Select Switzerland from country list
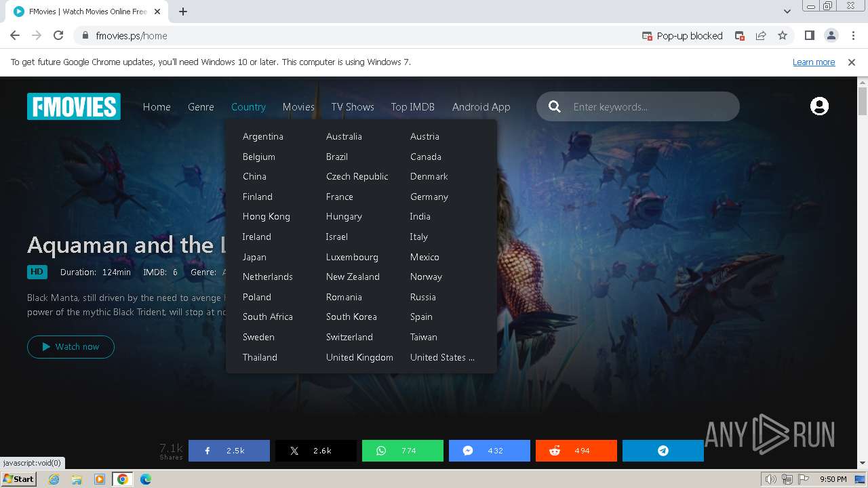Image resolution: width=868 pixels, height=488 pixels. coord(349,337)
